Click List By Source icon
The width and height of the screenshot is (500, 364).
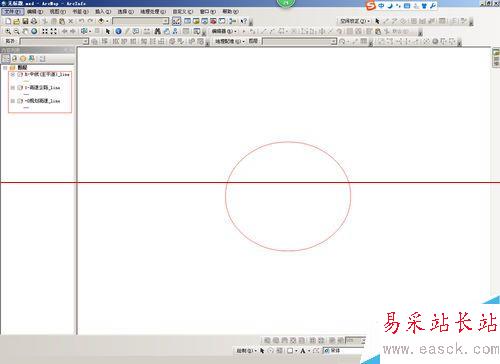click(x=14, y=59)
